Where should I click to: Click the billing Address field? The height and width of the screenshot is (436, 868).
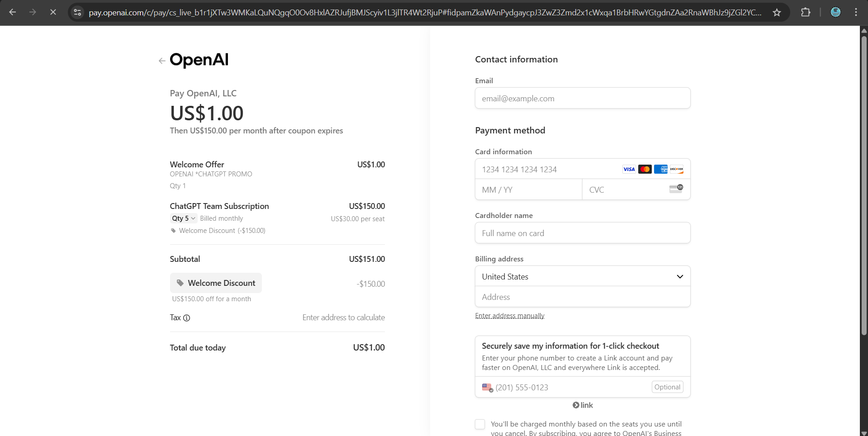pos(583,297)
